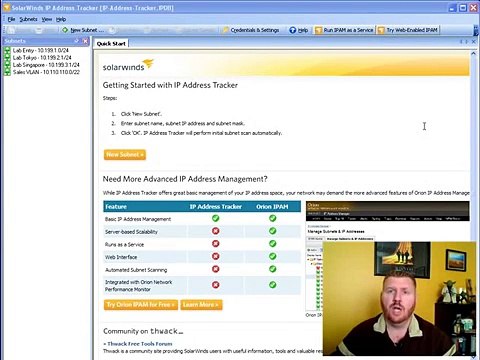Open the File menu
Viewport: 480px width, 360px height.
tap(11, 19)
